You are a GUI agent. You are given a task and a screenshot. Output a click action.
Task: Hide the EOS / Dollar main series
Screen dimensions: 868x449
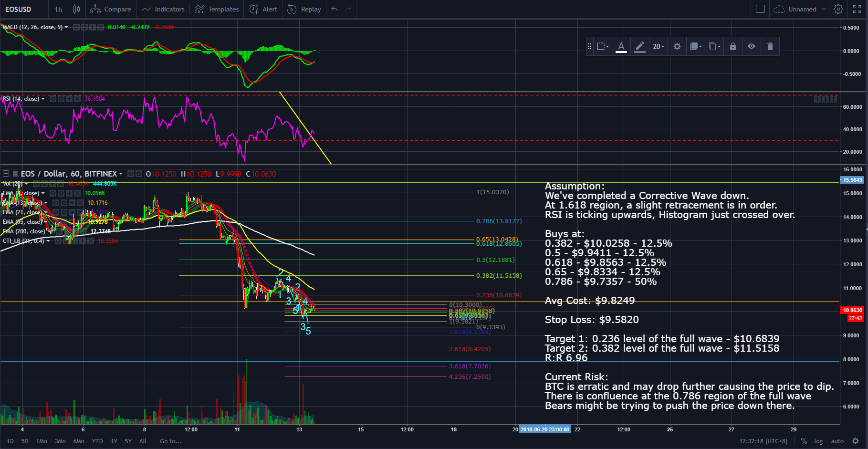(x=131, y=174)
